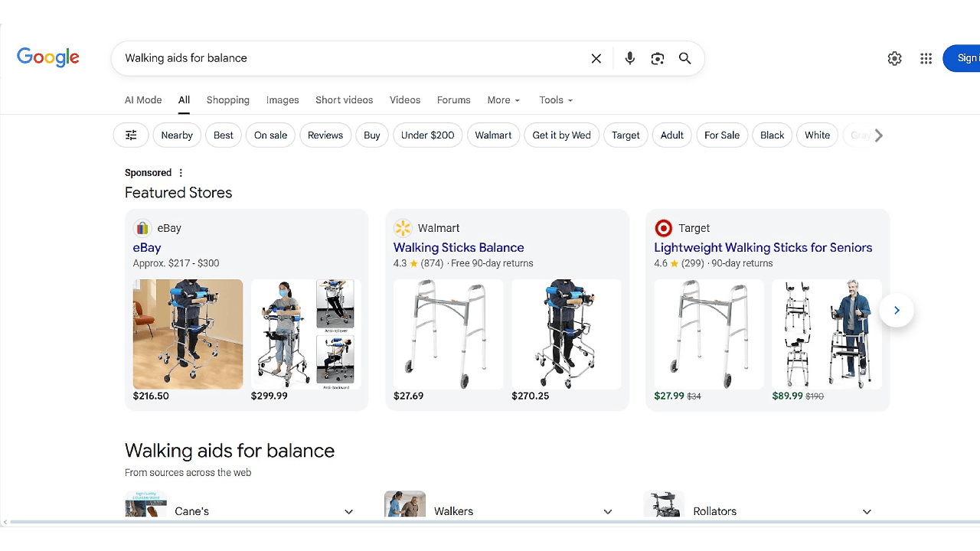This screenshot has width=980, height=551.
Task: Switch to the Shopping tab
Action: point(228,100)
